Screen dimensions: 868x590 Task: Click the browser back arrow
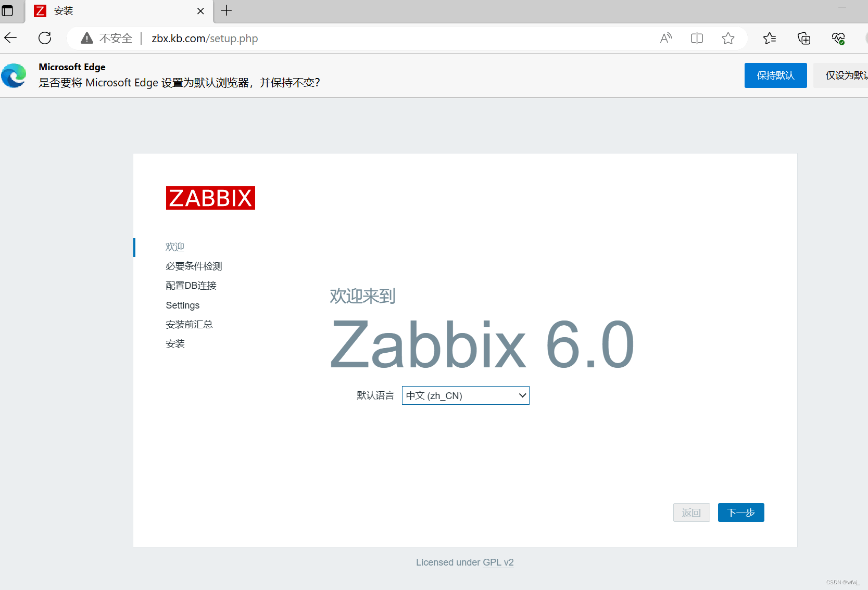(x=10, y=38)
